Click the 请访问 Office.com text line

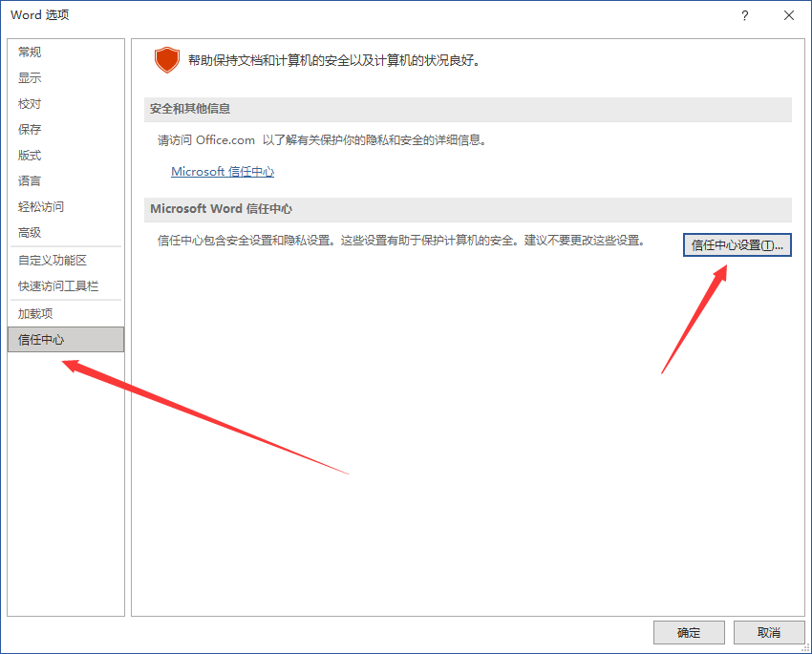pyautogui.click(x=322, y=140)
